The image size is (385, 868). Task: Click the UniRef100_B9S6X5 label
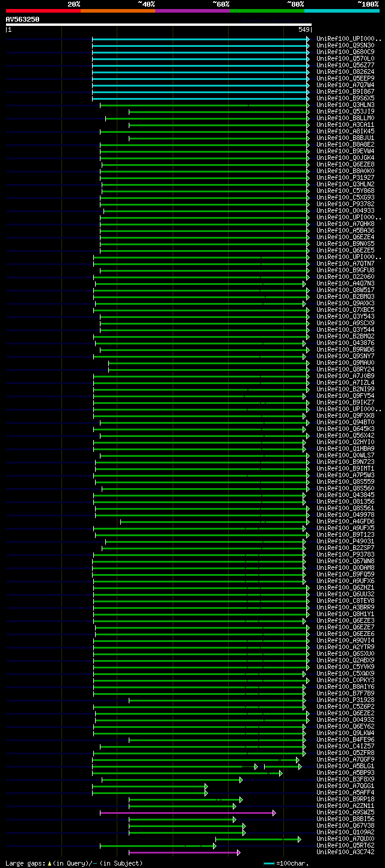[345, 98]
